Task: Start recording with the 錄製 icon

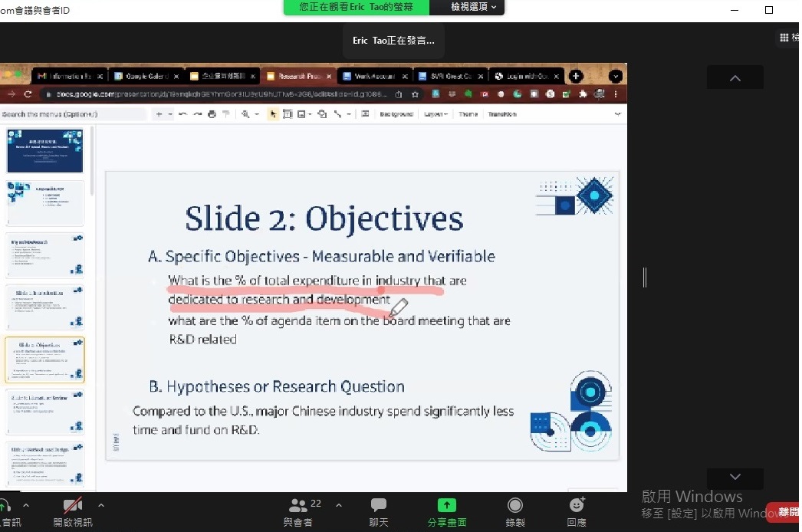Action: (515, 511)
